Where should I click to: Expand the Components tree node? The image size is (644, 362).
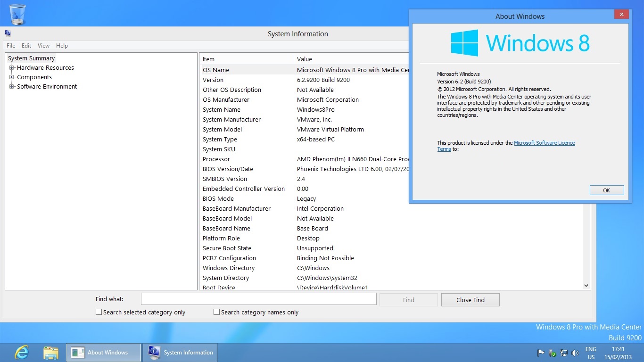[x=12, y=77]
